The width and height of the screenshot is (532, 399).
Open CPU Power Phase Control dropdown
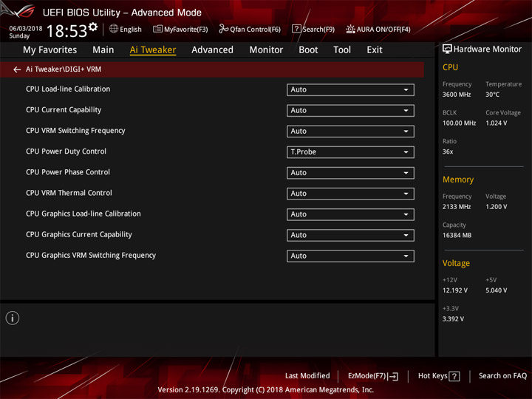point(350,173)
